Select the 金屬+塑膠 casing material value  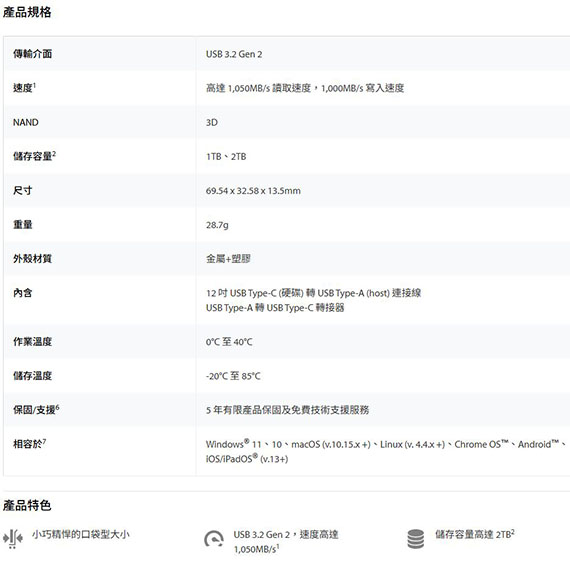228,259
